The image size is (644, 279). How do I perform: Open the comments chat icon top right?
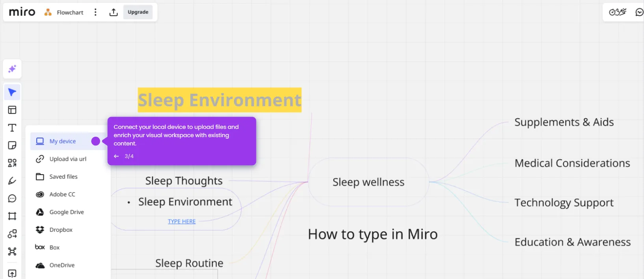click(x=639, y=12)
